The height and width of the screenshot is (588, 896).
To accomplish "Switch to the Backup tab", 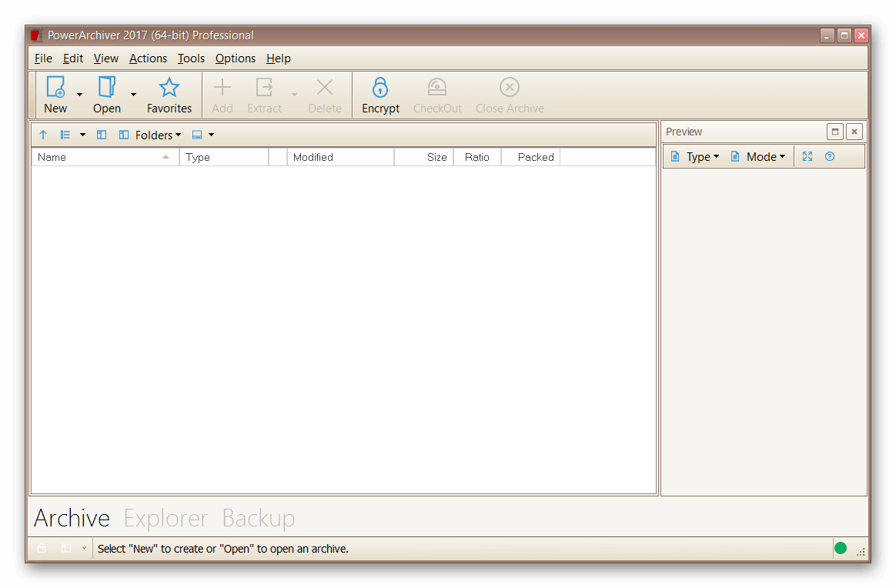I will pyautogui.click(x=258, y=518).
